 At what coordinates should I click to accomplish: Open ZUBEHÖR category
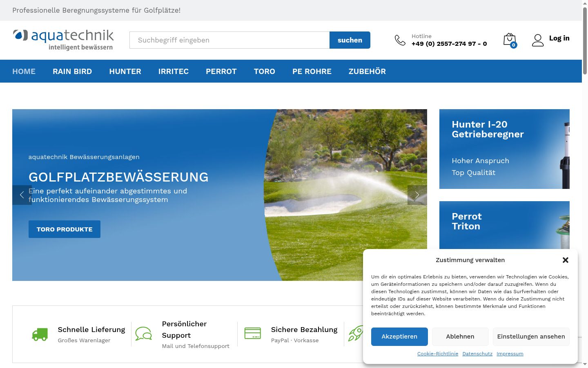367,71
